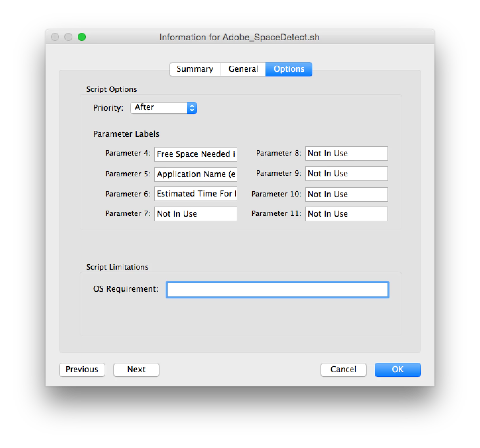Click the Parameter 8 label field
480x448 pixels.
(347, 154)
